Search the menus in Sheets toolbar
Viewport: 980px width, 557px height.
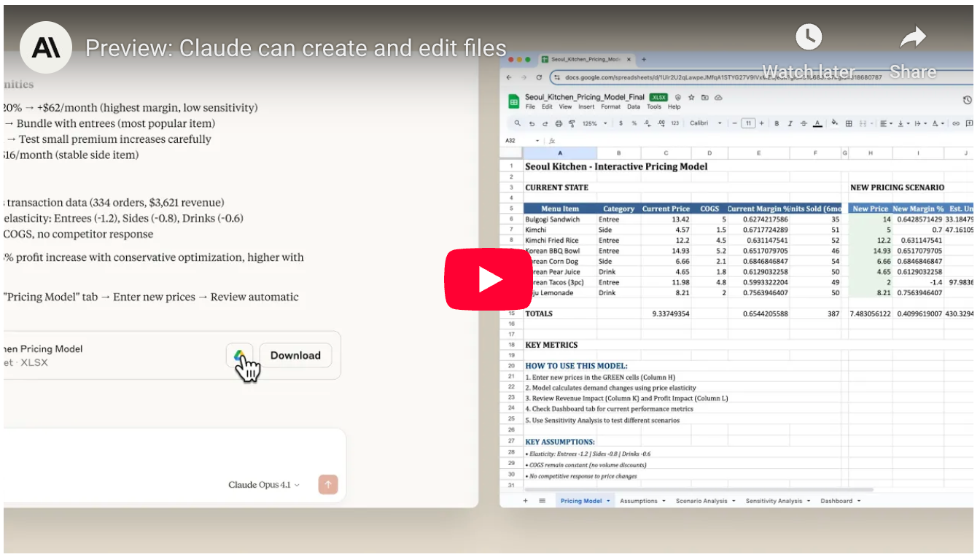click(518, 123)
